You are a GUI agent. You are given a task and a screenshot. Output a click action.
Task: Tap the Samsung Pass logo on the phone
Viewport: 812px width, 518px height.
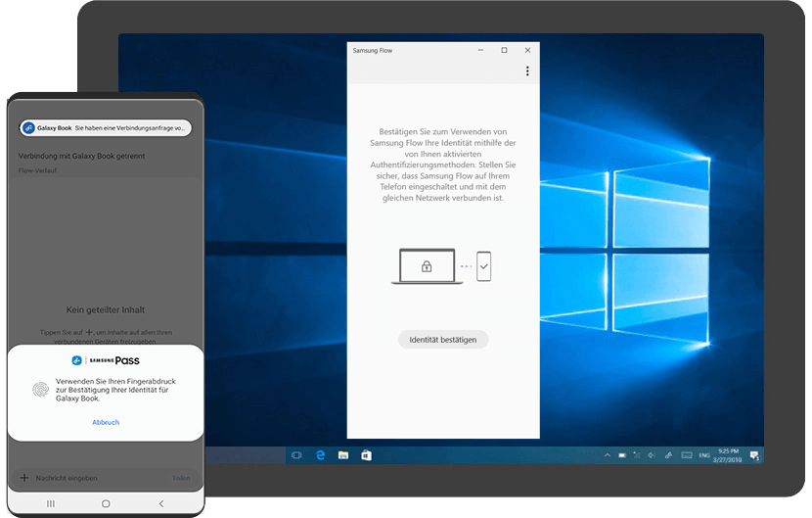[106, 360]
